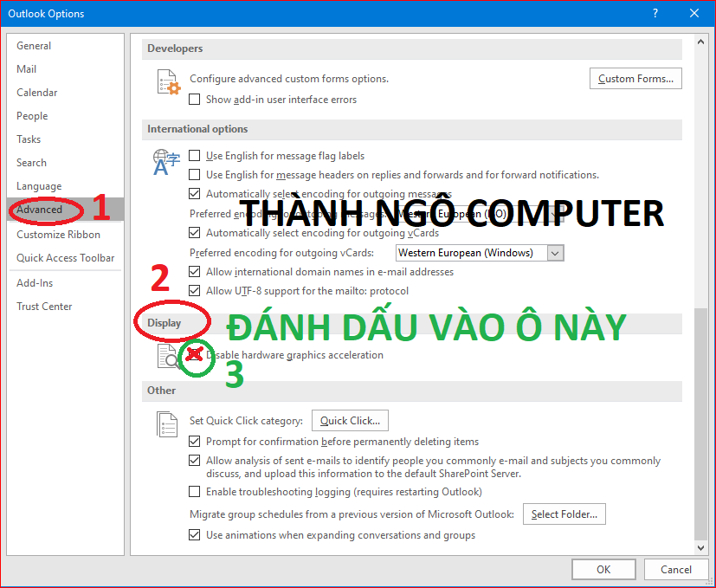Click the Custom Forms button
The image size is (716, 588).
(x=635, y=79)
